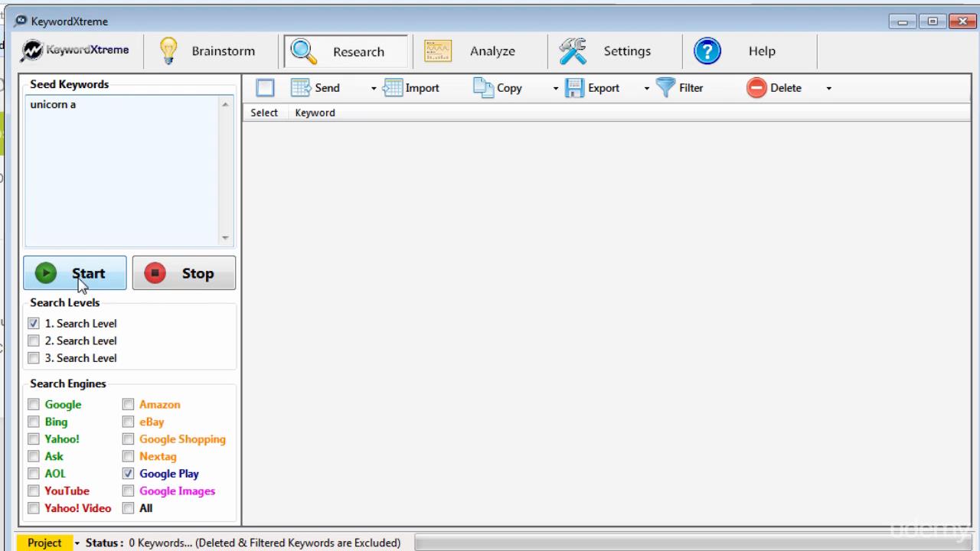Click the Import toolbar button

coord(411,88)
